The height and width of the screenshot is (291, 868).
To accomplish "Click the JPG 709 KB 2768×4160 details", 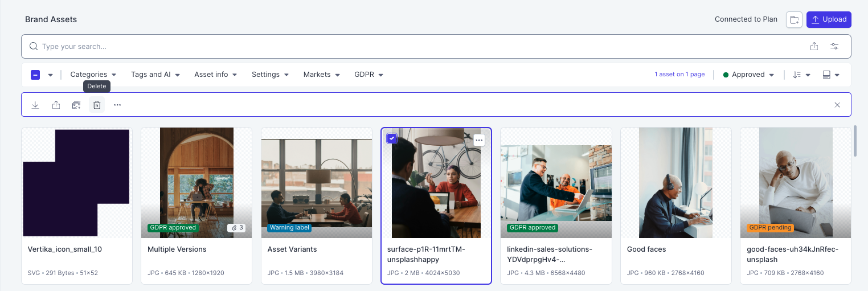I will click(785, 273).
